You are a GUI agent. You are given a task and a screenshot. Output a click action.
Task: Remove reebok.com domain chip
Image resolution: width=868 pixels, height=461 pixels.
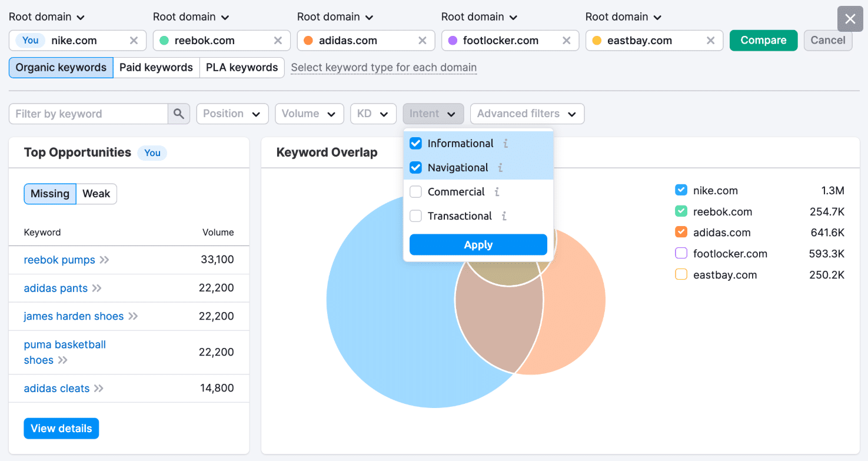click(x=278, y=41)
